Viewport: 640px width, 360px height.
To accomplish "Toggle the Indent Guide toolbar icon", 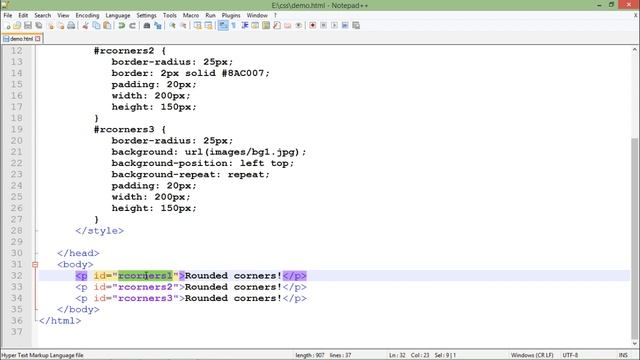I will [244, 26].
